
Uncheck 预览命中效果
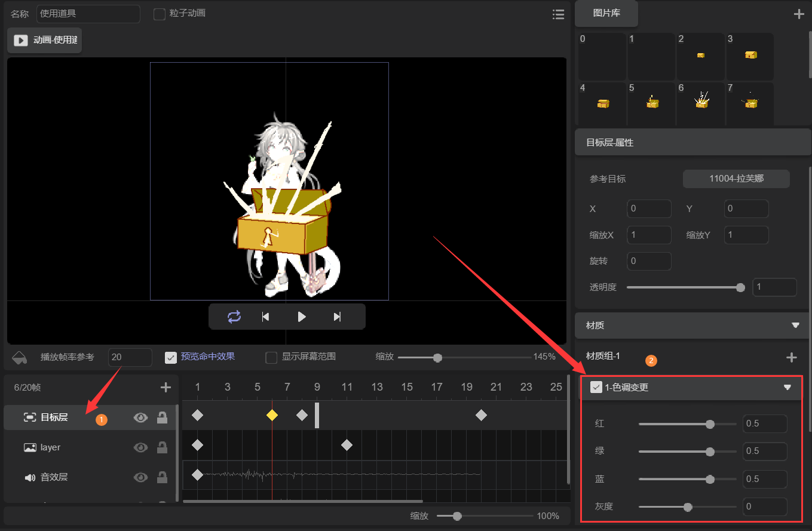click(x=171, y=357)
